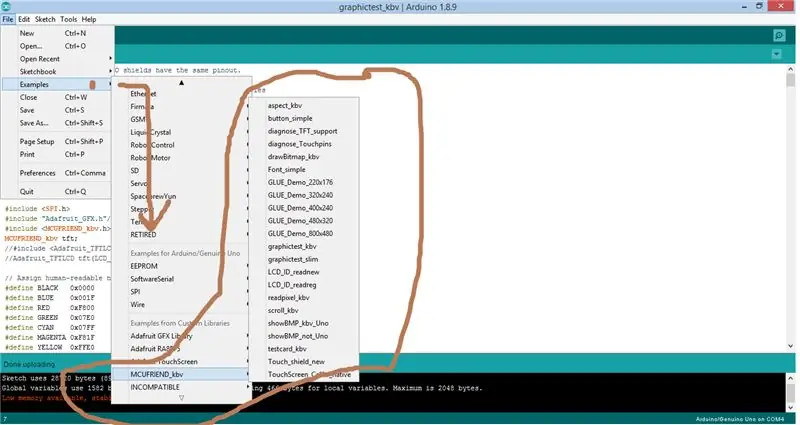
Task: Open the GLUE_Demo_220x176 example
Action: 304,182
